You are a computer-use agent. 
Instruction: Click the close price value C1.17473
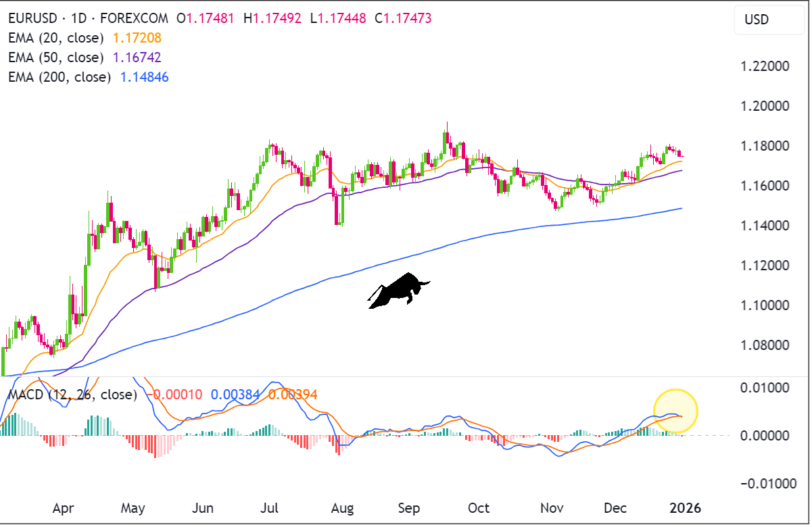click(404, 19)
